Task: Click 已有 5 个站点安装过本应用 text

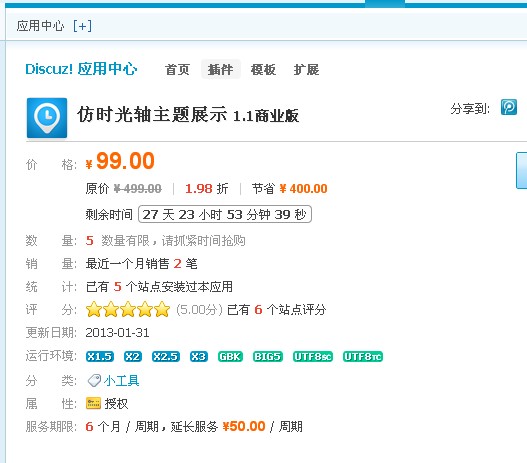Action: tap(159, 287)
